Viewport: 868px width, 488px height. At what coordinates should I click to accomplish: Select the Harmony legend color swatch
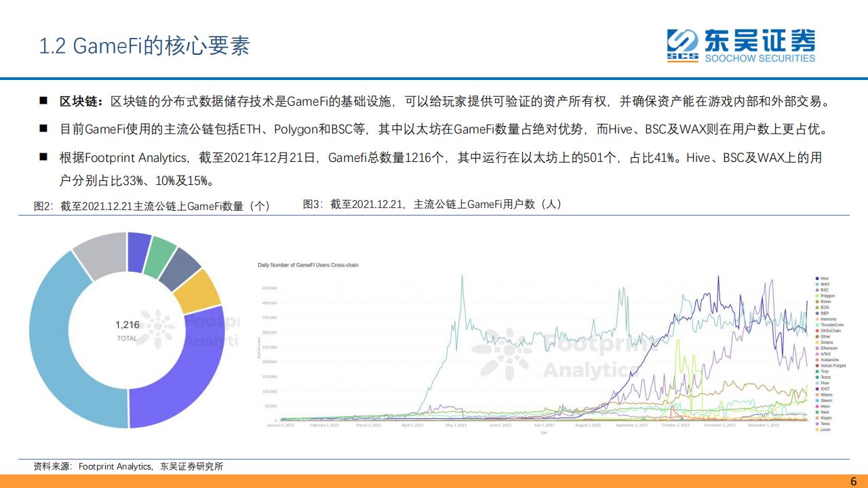(x=816, y=319)
